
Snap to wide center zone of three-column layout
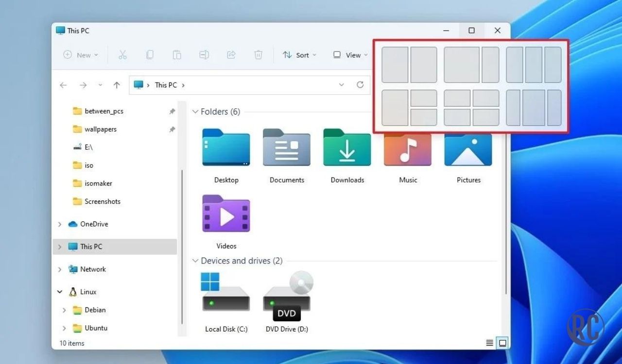pos(534,108)
